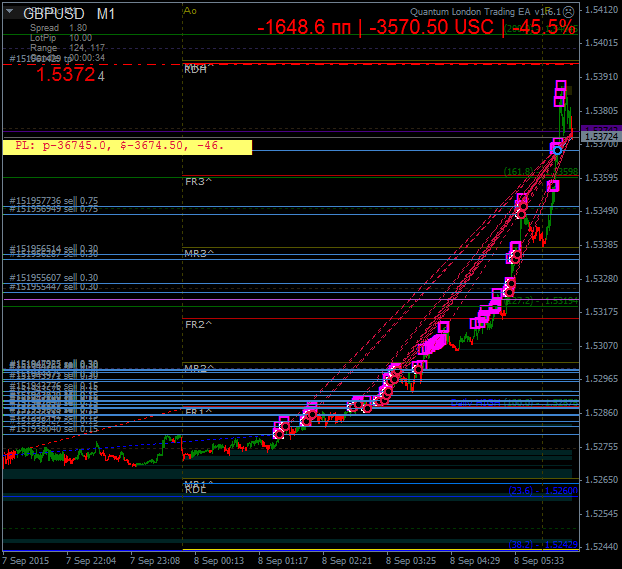Select order line #151957736 sell 0.75
This screenshot has width=622, height=569.
click(54, 201)
